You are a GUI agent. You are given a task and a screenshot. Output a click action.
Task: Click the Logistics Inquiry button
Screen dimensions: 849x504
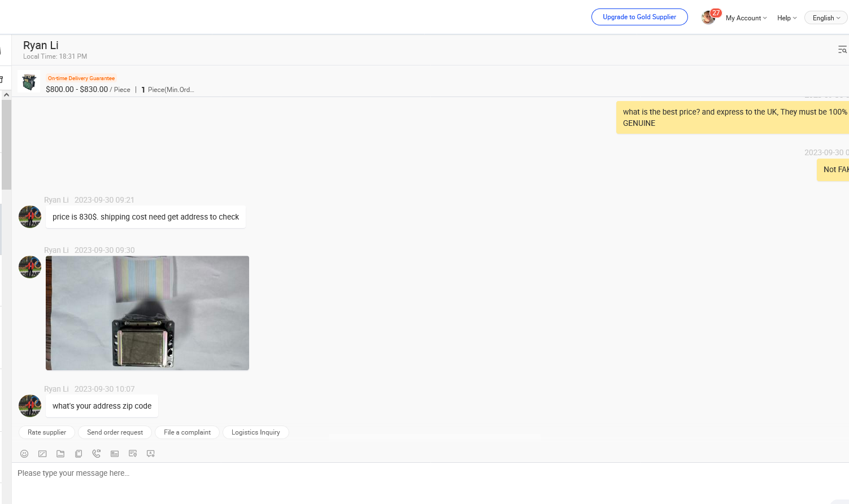[256, 432]
